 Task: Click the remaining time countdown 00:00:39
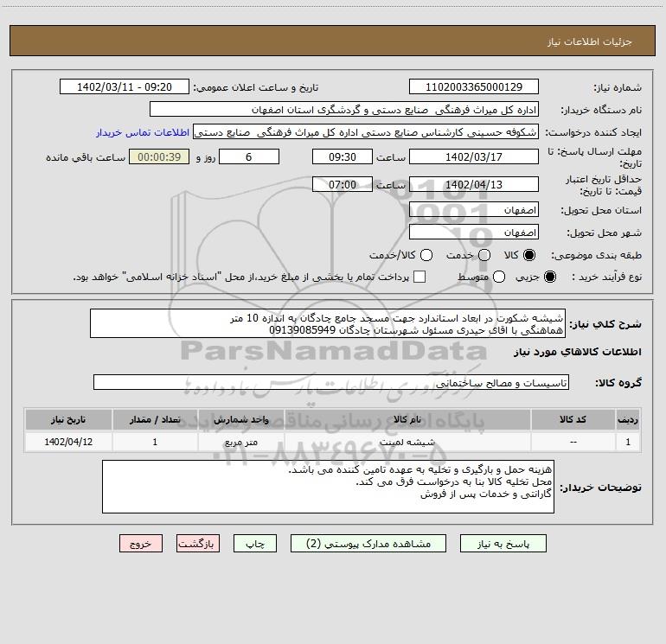click(x=159, y=156)
